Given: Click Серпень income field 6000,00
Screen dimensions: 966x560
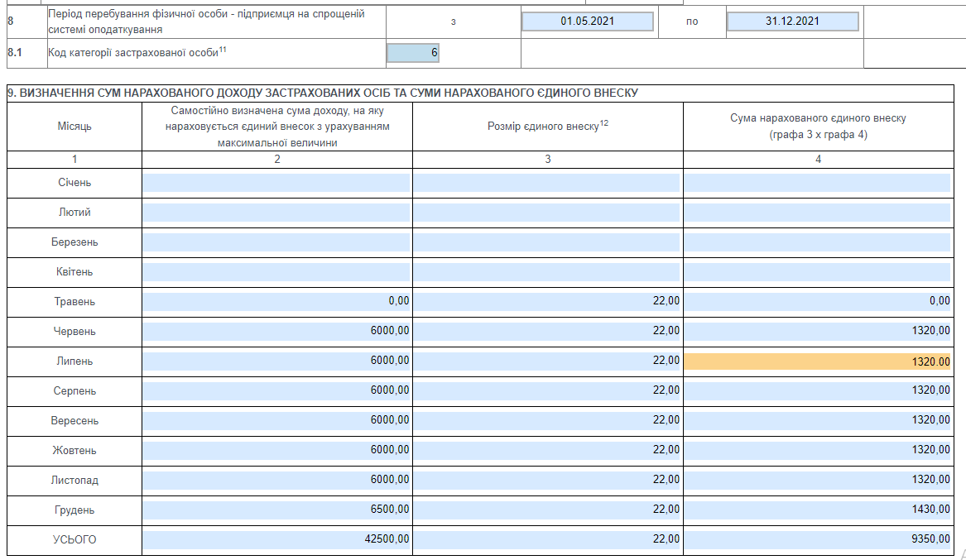Looking at the screenshot, I should coord(276,391).
